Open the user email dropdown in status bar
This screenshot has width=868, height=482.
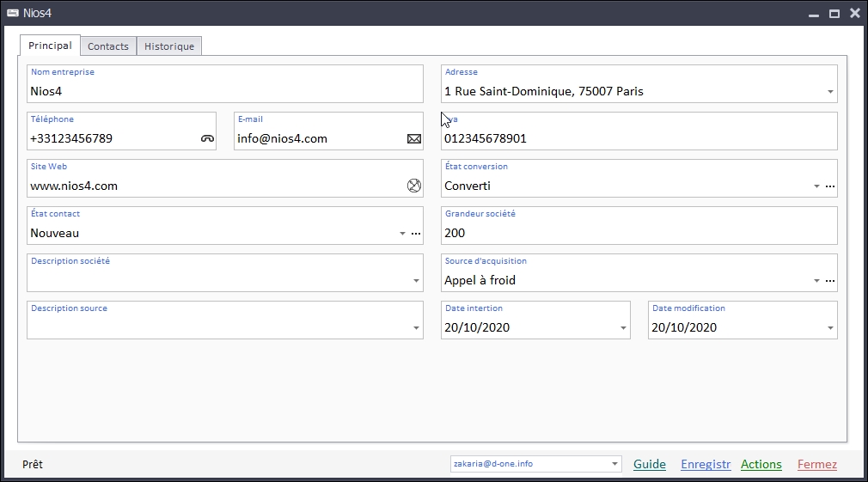coord(614,464)
